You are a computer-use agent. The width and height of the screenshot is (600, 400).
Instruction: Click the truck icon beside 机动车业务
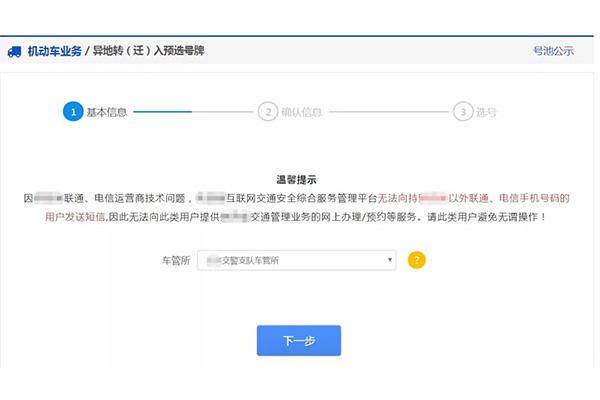[x=15, y=51]
